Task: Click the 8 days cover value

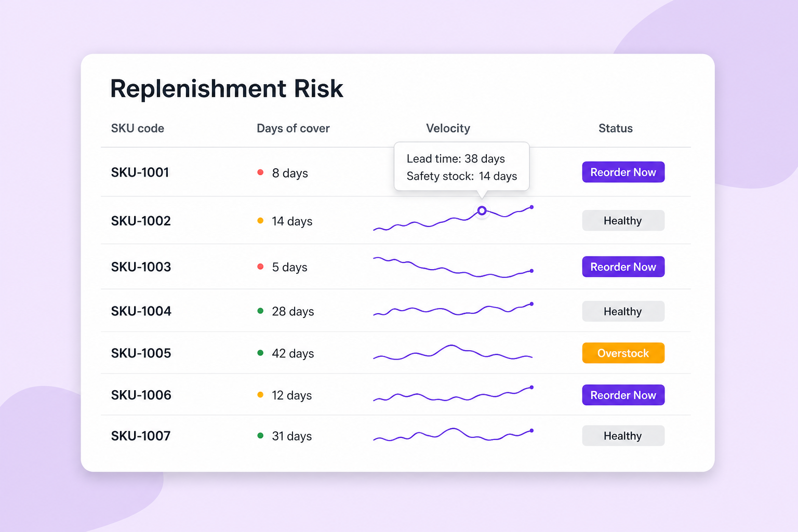Action: 290,173
